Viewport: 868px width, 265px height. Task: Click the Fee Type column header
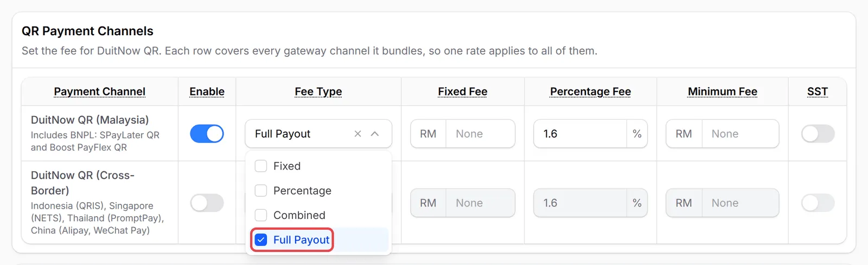318,92
